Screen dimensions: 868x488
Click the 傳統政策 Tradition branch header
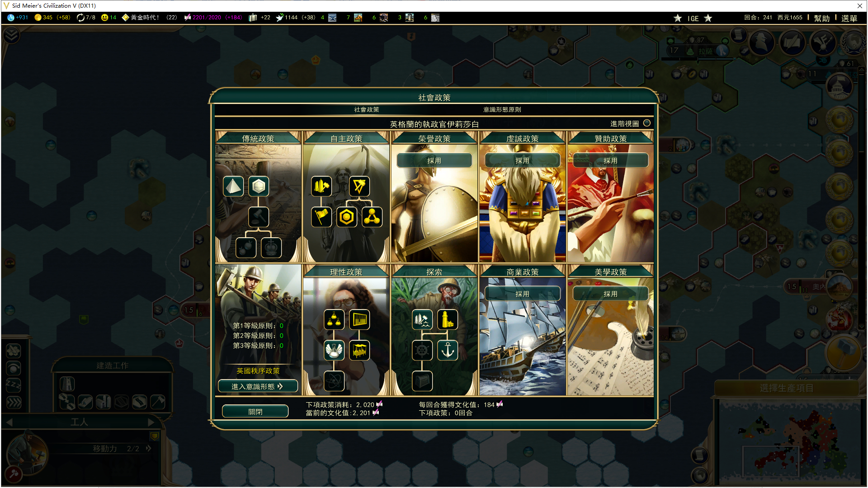pos(258,138)
